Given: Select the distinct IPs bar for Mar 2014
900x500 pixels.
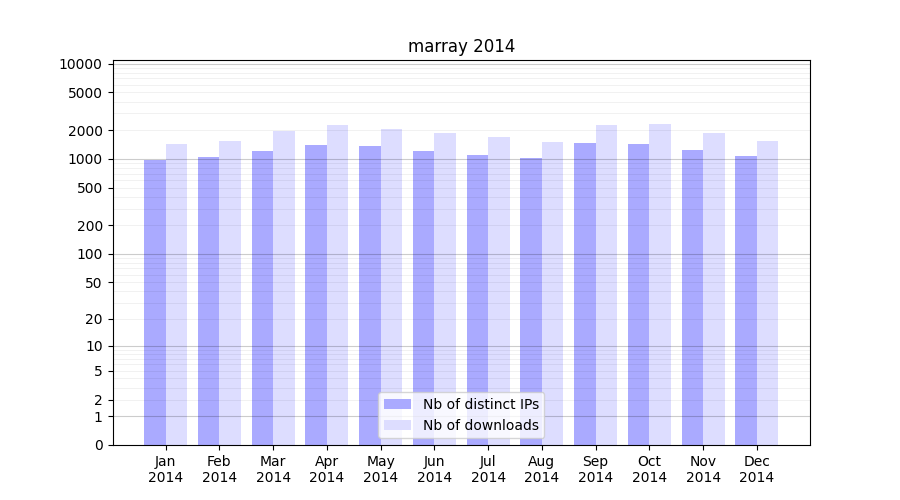Looking at the screenshot, I should [x=262, y=298].
